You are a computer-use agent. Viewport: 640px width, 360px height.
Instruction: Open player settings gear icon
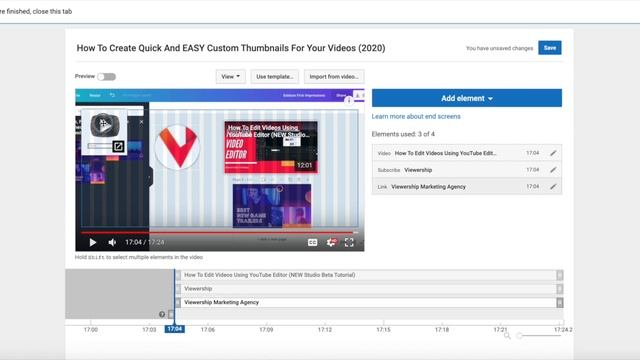(331, 242)
